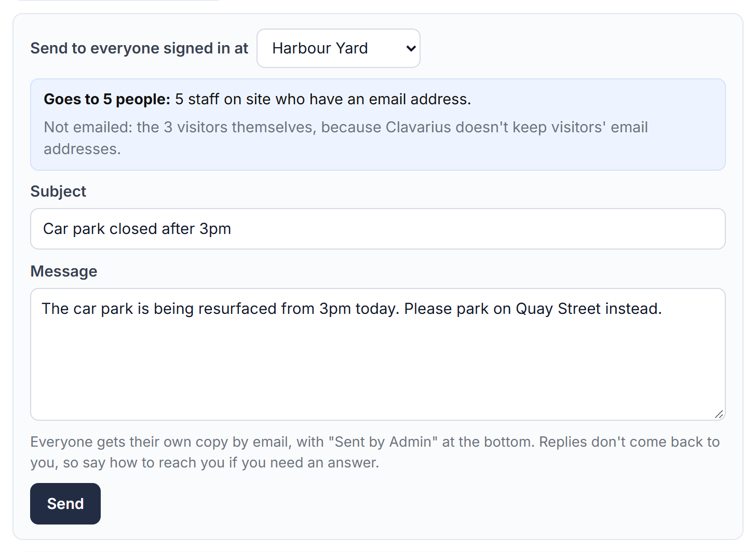756x552 pixels.
Task: Click the message box resize handle
Action: point(719,414)
